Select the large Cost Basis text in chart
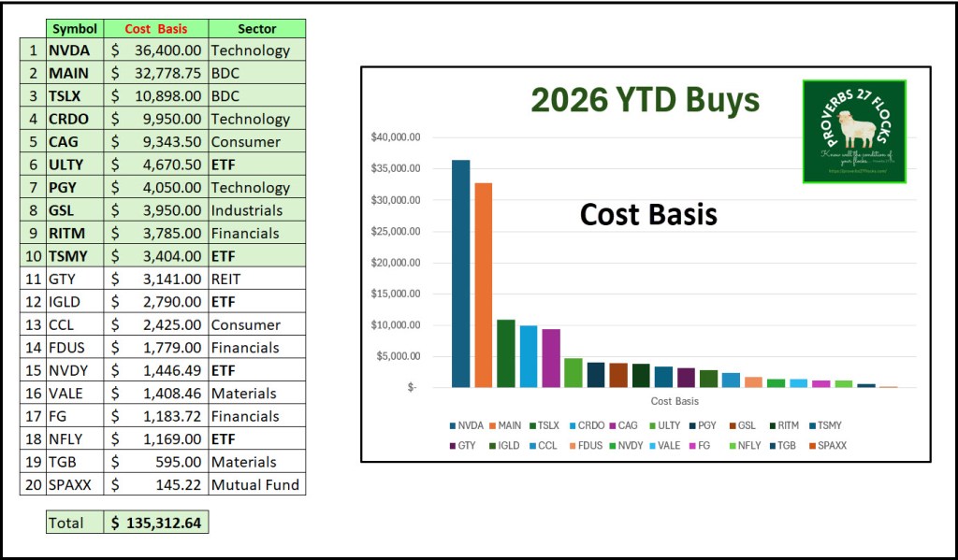 pos(648,214)
